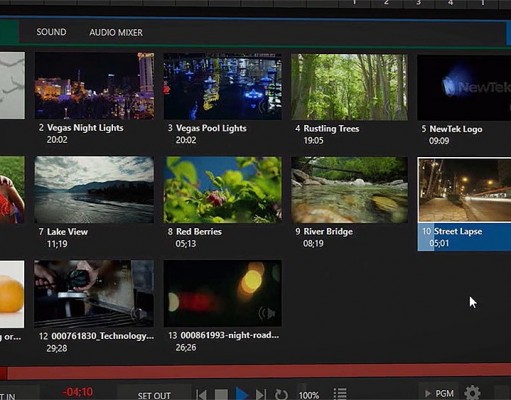Stop media player playback
511x400 pixels.
click(x=221, y=395)
